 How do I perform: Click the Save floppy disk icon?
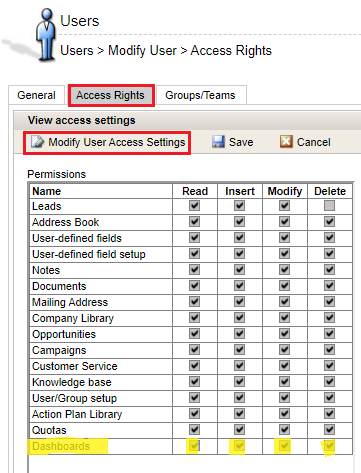pos(218,142)
